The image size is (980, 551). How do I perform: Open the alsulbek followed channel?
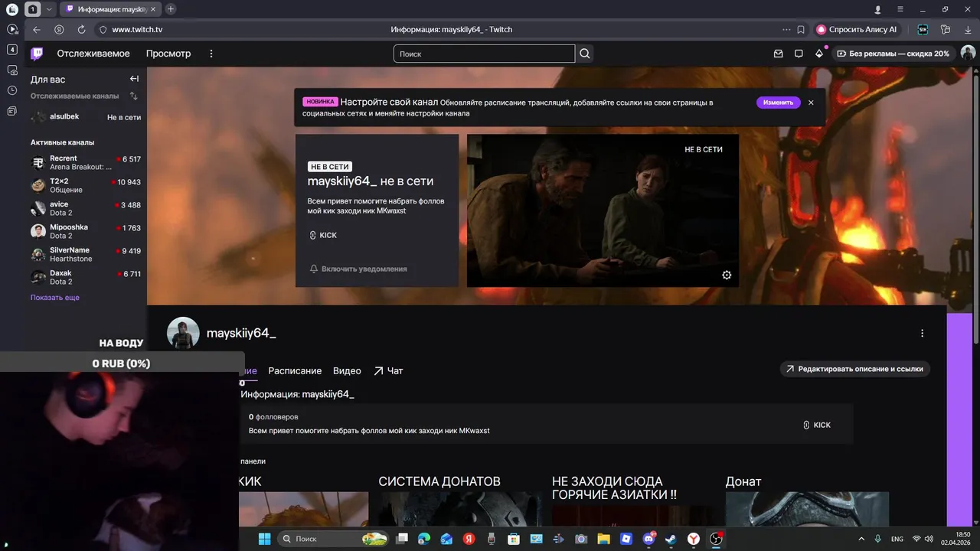point(86,117)
